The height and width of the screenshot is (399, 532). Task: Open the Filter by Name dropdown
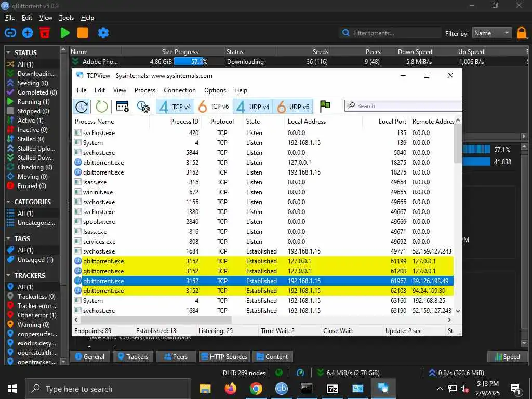[492, 33]
